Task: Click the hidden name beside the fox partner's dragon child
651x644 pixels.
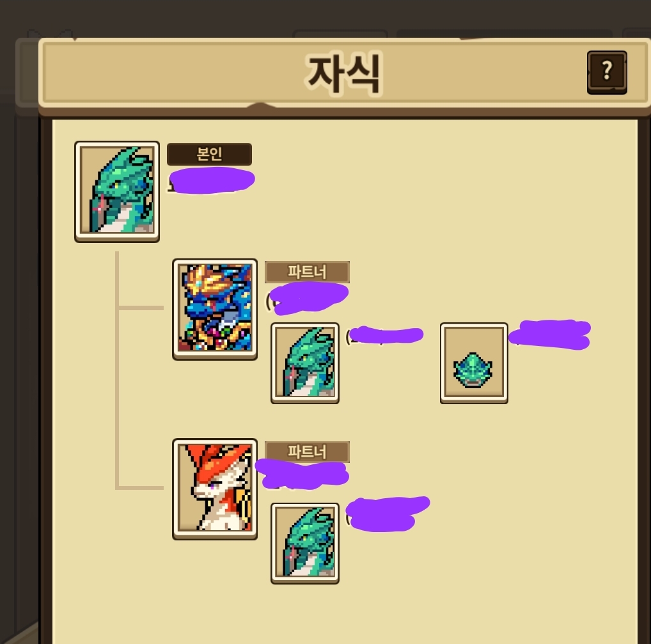Action: click(x=388, y=514)
